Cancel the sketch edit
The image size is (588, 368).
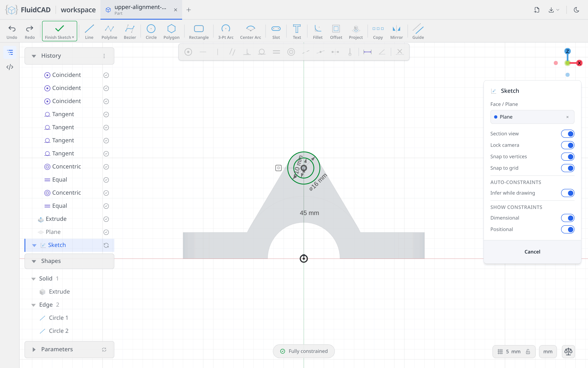tap(532, 252)
